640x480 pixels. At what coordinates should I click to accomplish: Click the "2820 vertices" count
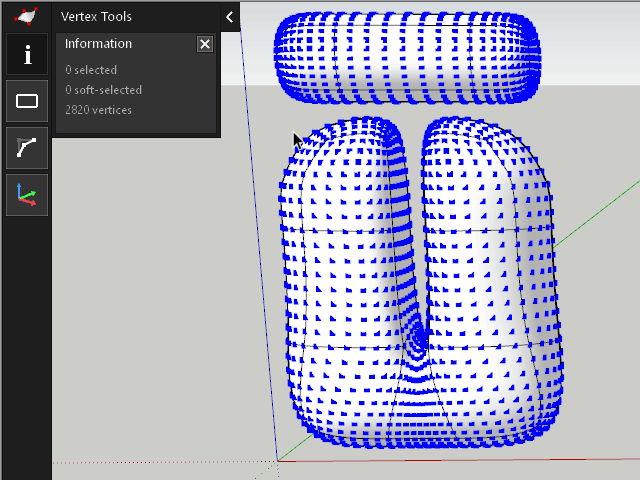click(x=98, y=110)
